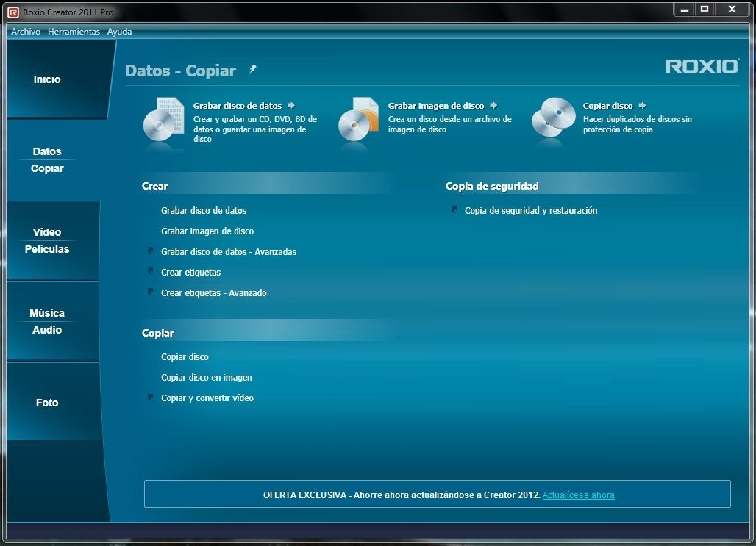Click the disc image burn icon
The height and width of the screenshot is (546, 756).
click(x=358, y=120)
